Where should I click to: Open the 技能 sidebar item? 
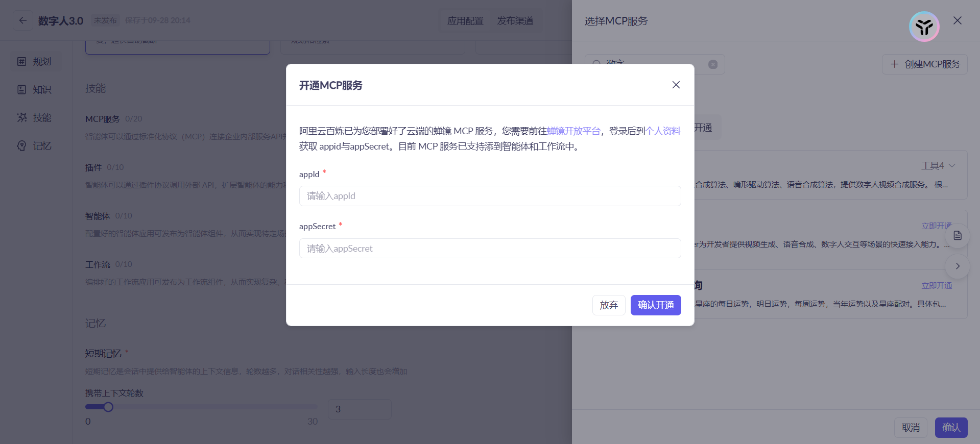35,118
